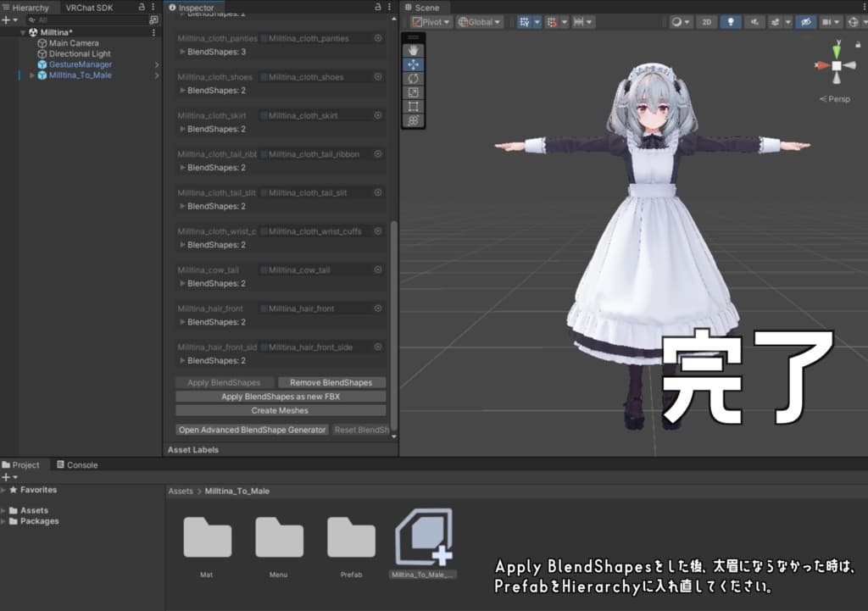Image resolution: width=868 pixels, height=611 pixels.
Task: Toggle 2D view mode in Scene
Action: pos(706,21)
